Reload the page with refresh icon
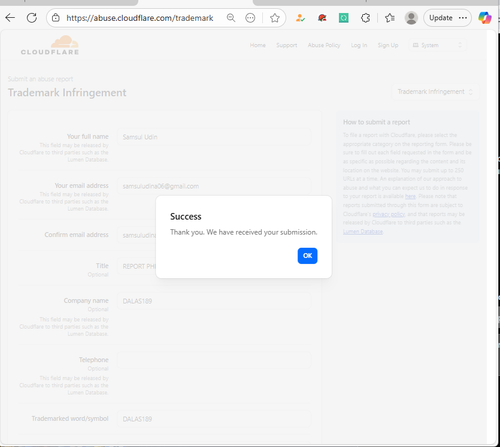Viewport: 500px width, 447px height. coord(32,18)
